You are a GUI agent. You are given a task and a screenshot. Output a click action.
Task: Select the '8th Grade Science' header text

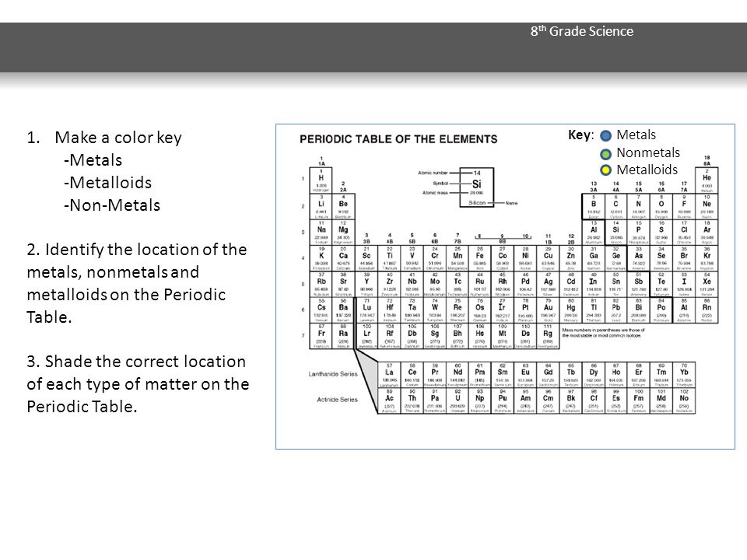click(x=582, y=31)
